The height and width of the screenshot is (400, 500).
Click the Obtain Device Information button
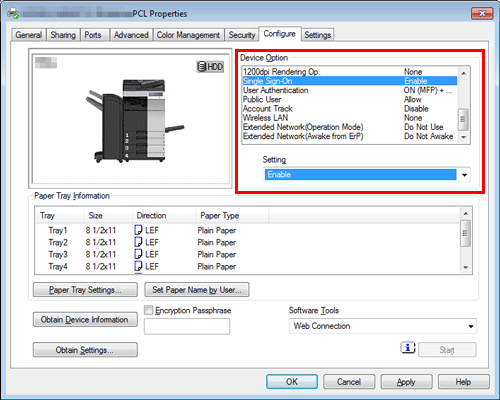[85, 320]
